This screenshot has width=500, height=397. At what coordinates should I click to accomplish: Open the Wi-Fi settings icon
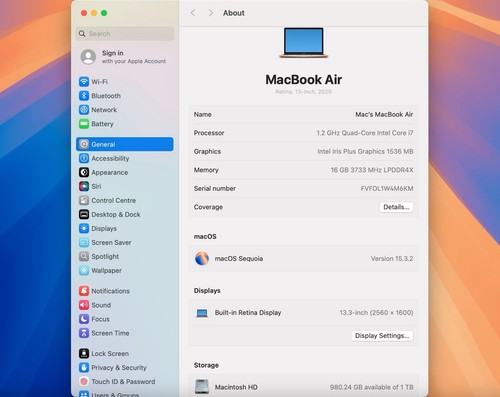[x=84, y=82]
